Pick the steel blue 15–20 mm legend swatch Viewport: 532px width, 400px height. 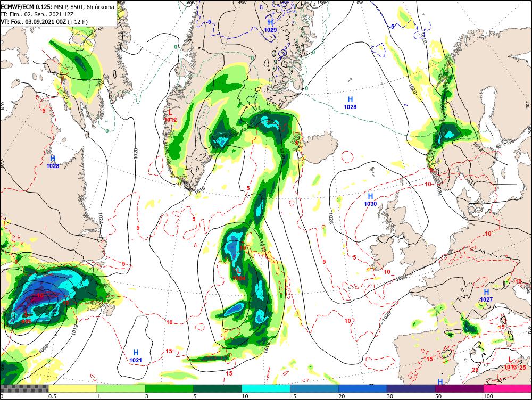pos(314,388)
